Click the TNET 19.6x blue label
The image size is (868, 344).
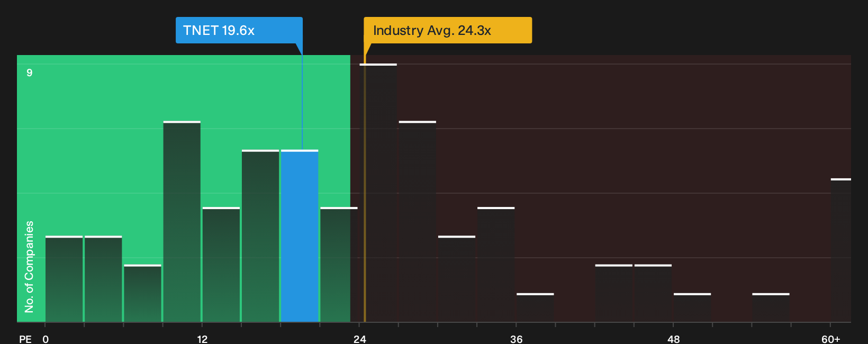(239, 30)
